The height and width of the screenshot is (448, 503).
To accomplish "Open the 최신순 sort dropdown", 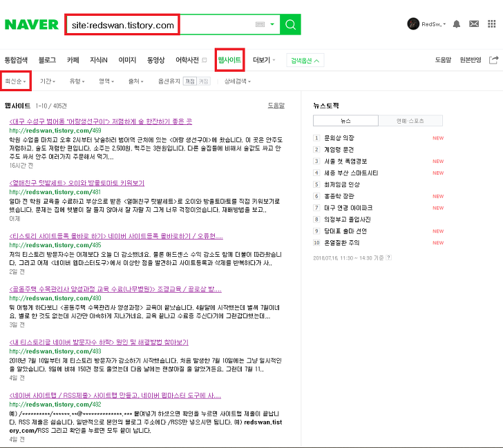I will 15,81.
